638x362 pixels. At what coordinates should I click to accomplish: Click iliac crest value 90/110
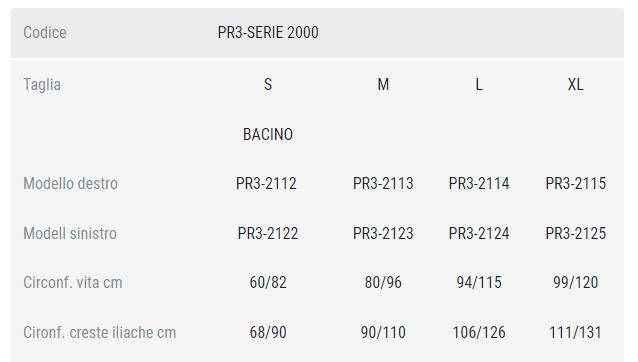[x=383, y=332]
